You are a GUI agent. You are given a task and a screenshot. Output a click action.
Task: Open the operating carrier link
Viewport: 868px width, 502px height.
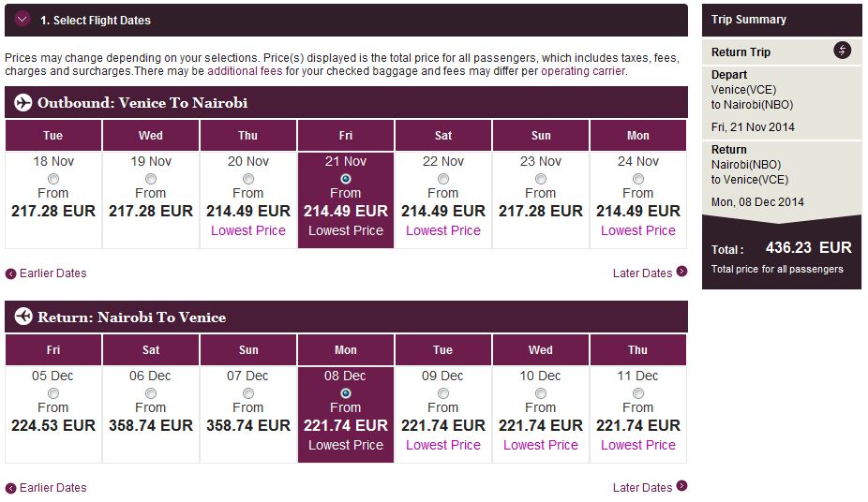tap(582, 71)
